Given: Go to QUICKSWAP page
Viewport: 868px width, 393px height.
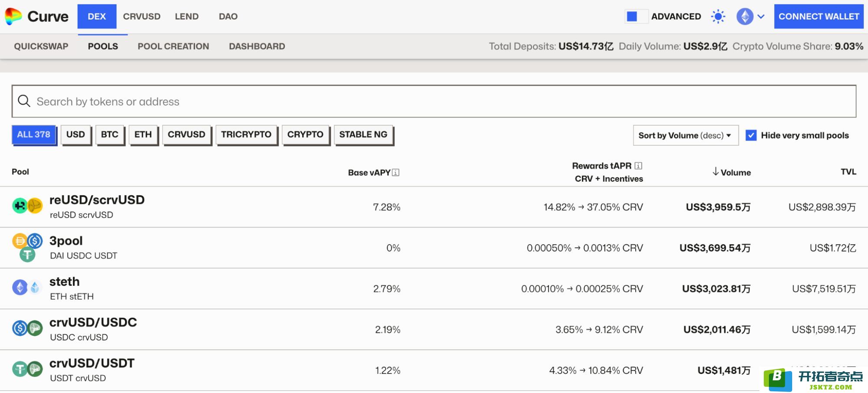Looking at the screenshot, I should tap(41, 46).
